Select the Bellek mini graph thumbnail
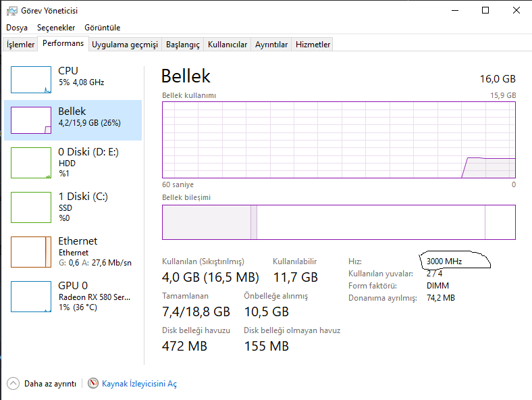 tap(31, 120)
